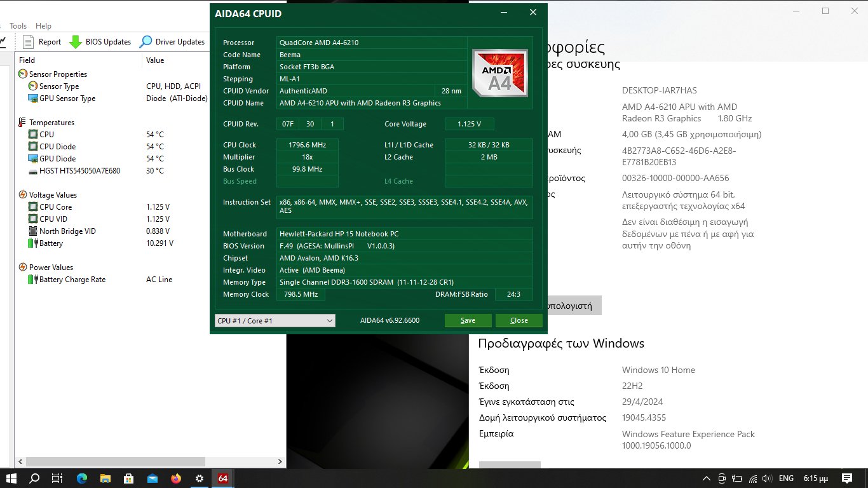
Task: Click the "798.5 MHz" memory clock value
Action: (301, 294)
